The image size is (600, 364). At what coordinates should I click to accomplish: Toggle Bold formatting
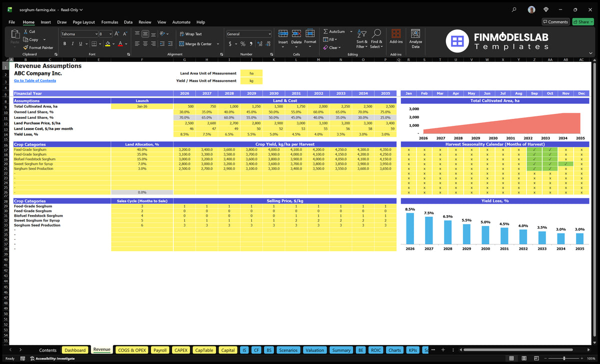click(65, 44)
